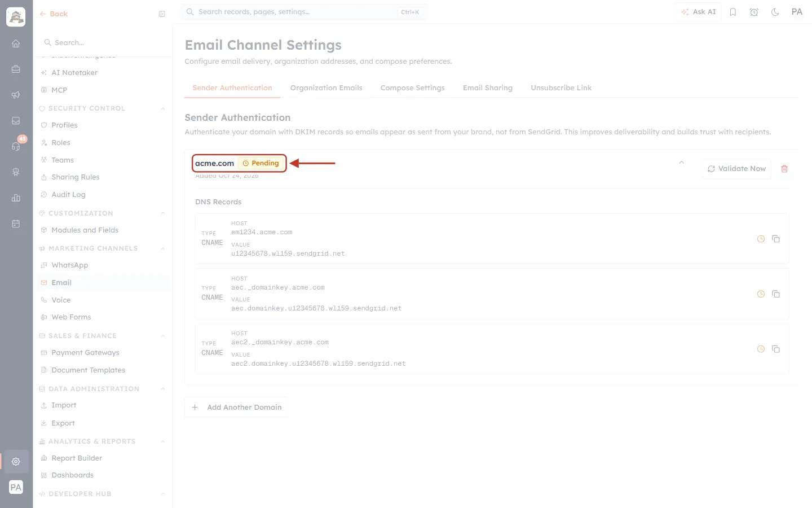Screen dimensions: 812x508
Task: Collapse the Data Administration section
Action: [x=163, y=389]
